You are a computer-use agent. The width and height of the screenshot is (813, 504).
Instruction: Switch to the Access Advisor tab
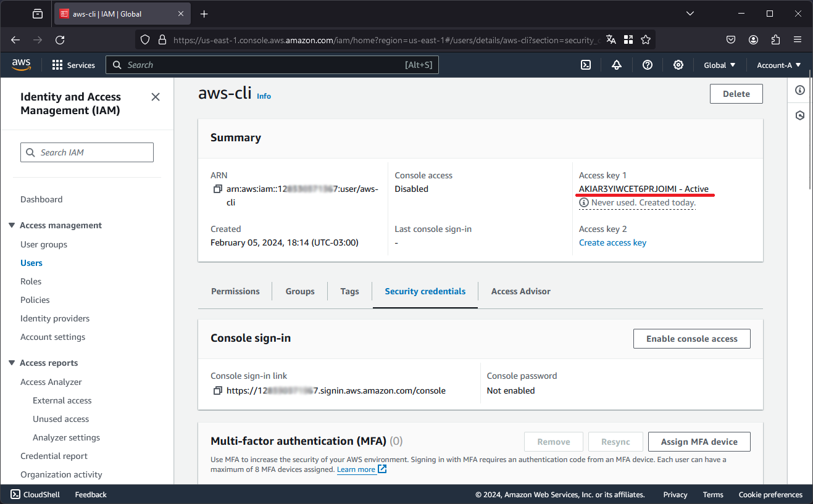click(x=521, y=291)
